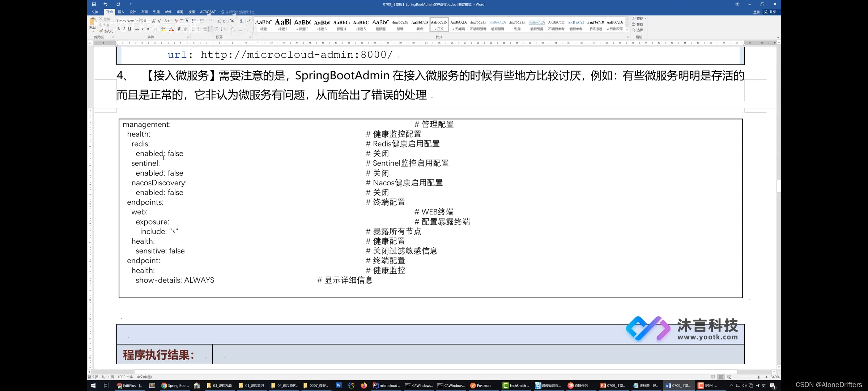
Task: Toggle subscript formatting
Action: tap(142, 29)
